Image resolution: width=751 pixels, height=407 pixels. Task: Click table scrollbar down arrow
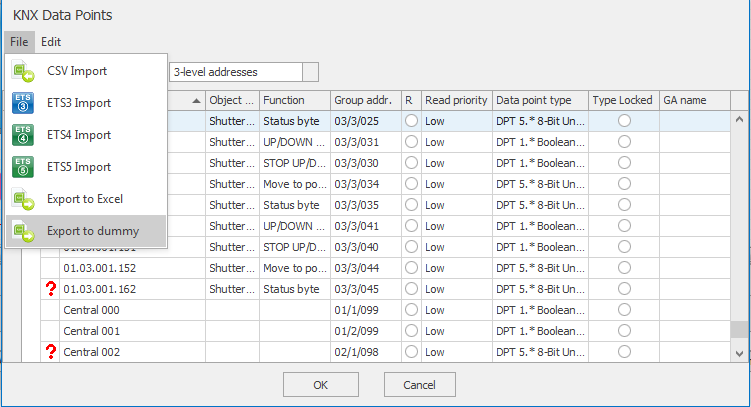coord(740,353)
